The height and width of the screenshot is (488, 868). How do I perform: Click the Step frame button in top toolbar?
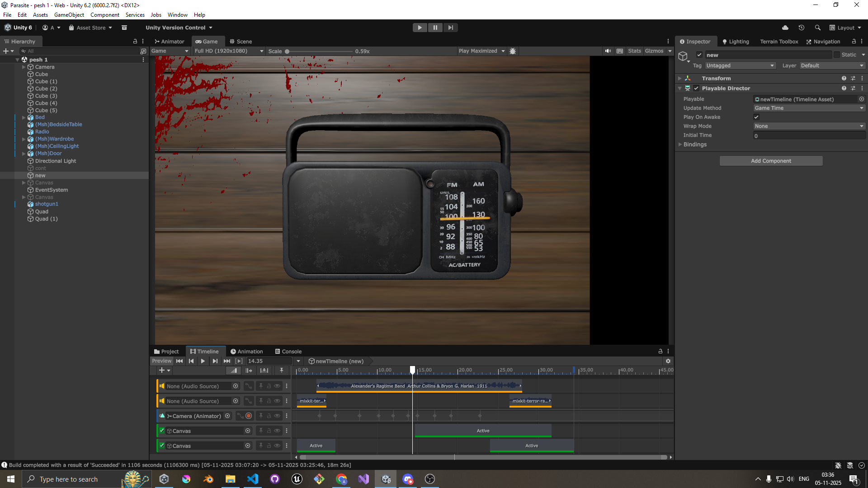coord(450,28)
